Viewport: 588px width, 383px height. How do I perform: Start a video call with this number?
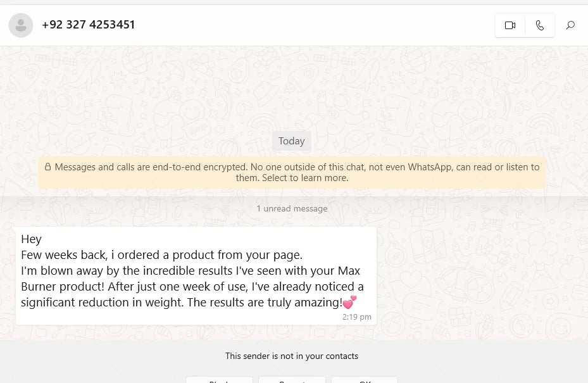click(510, 25)
